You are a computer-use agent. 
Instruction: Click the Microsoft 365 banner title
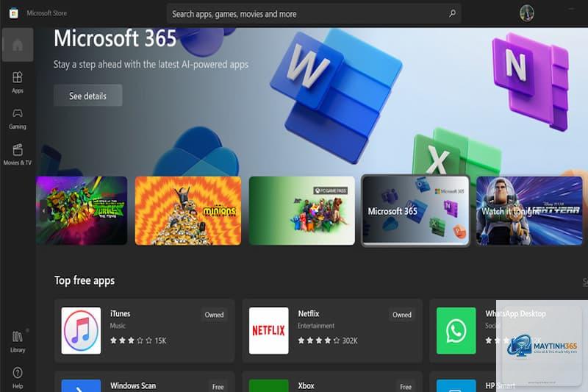(x=115, y=38)
